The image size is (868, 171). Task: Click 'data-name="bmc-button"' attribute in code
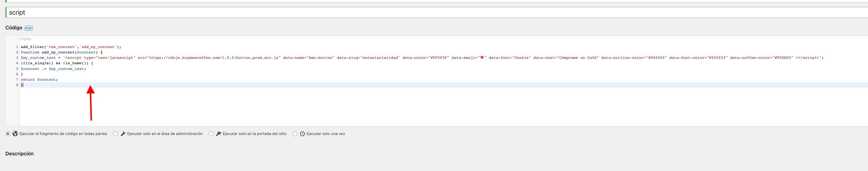pyautogui.click(x=309, y=58)
